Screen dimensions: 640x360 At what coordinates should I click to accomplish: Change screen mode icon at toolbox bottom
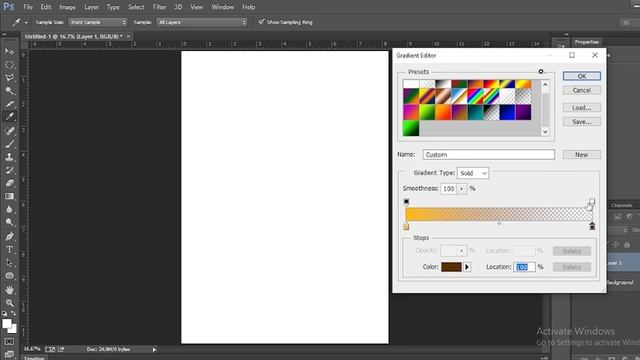click(x=9, y=354)
